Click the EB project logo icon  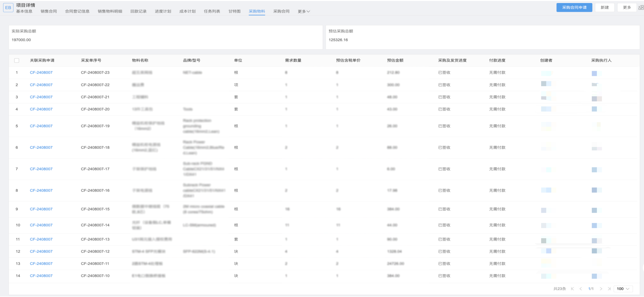[8, 8]
